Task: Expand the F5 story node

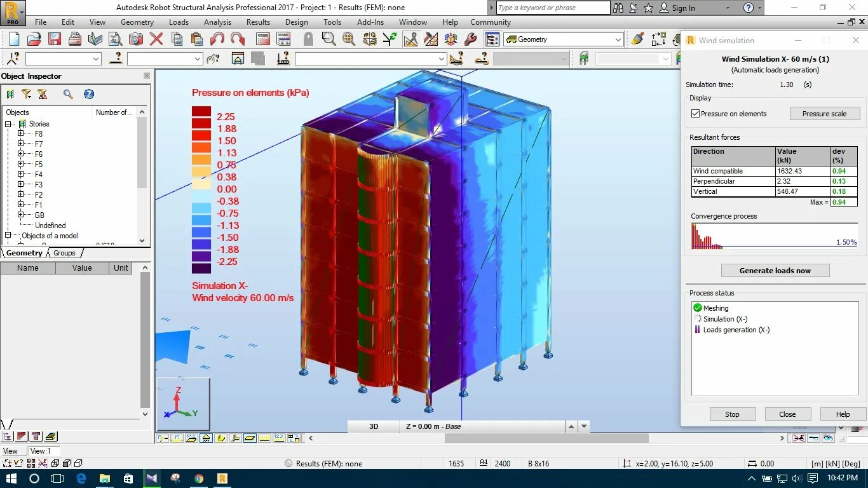Action: pyautogui.click(x=20, y=164)
